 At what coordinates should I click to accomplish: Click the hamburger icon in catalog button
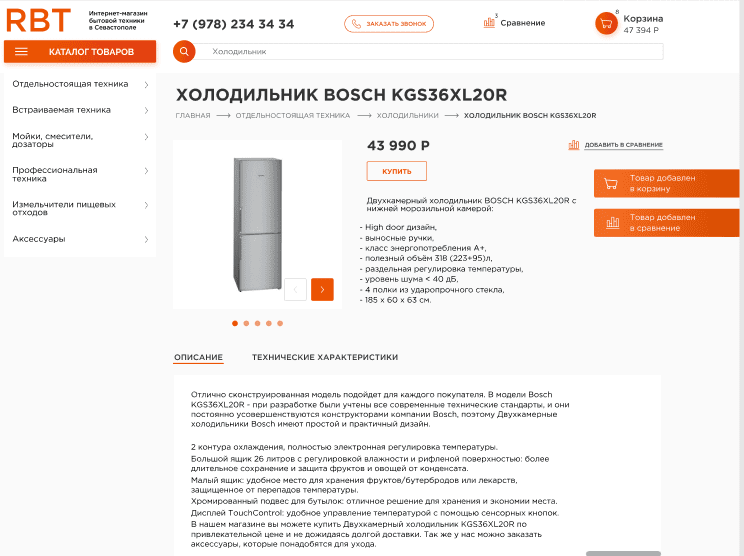(x=21, y=51)
